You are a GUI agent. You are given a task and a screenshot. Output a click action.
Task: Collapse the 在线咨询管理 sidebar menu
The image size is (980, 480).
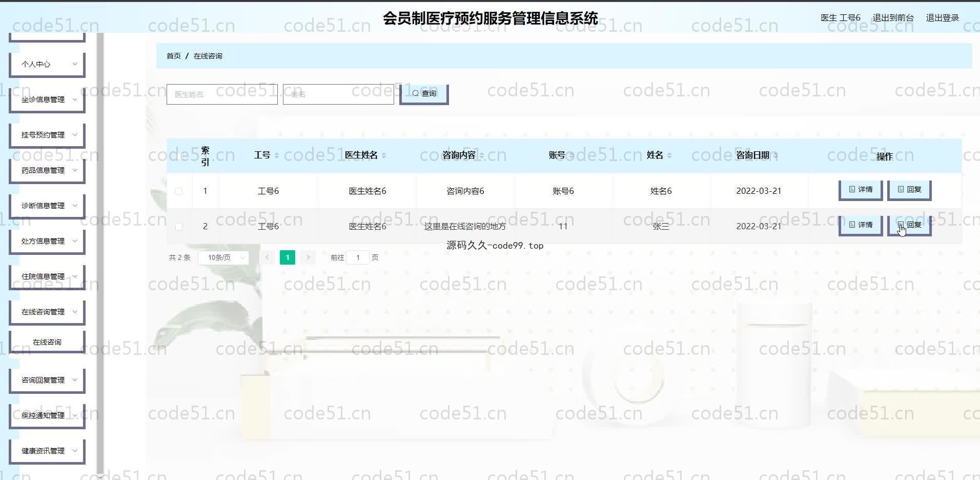click(x=47, y=312)
